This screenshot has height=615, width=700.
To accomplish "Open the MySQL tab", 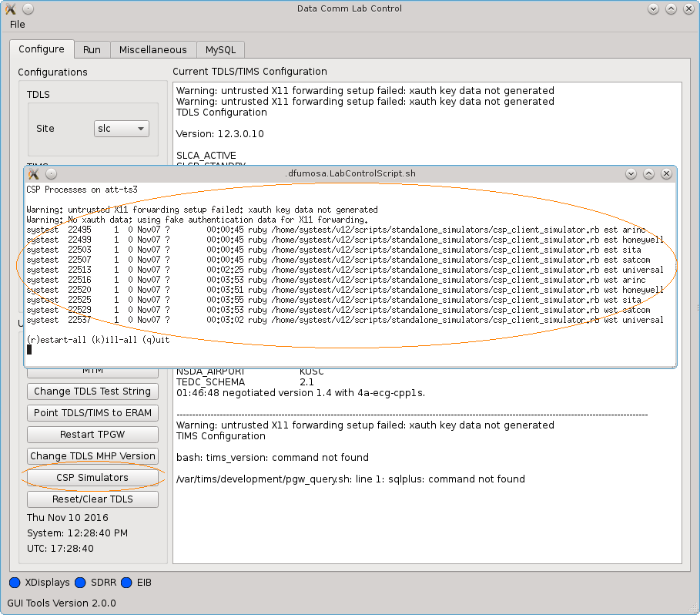I will click(220, 49).
